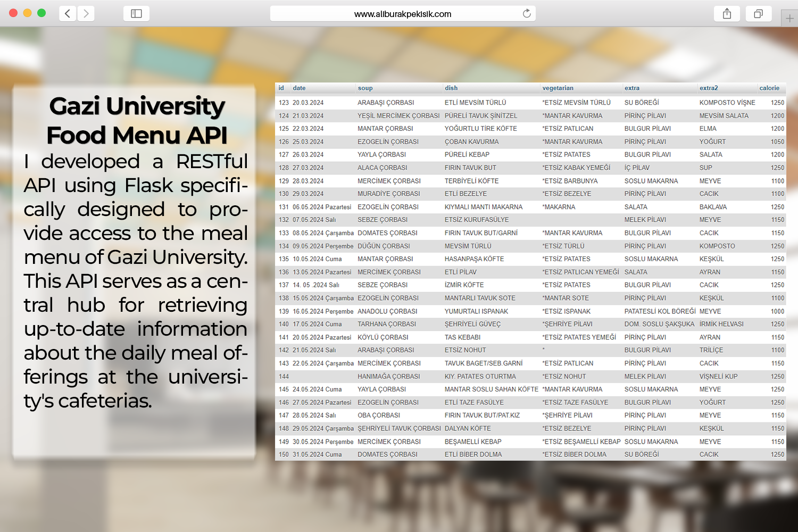Select '*ETSİZ PATLICAN YEMEĞİ' vegetarian cell
Screen dimensions: 798x532
(580, 272)
